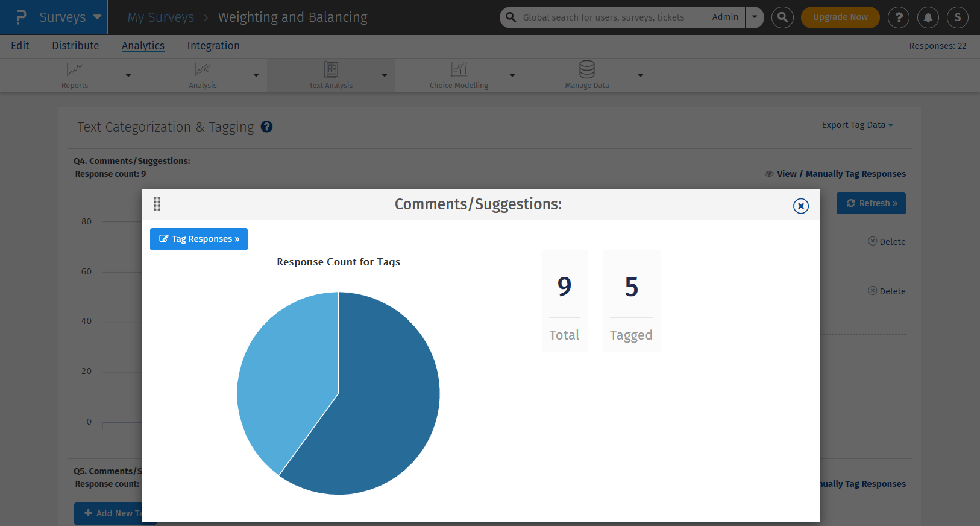Expand the Admin search scope dropdown

point(755,17)
